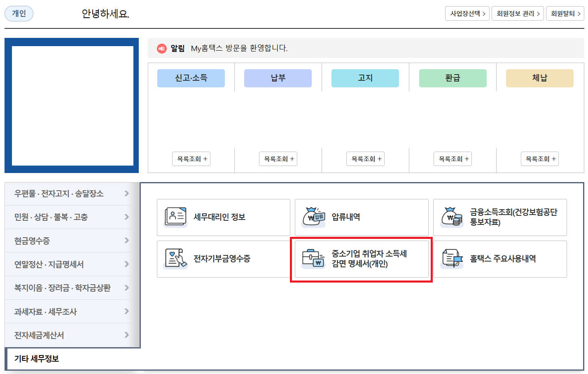Click the 회원탈퇴 button
Screen dimensions: 588x374
click(x=565, y=13)
